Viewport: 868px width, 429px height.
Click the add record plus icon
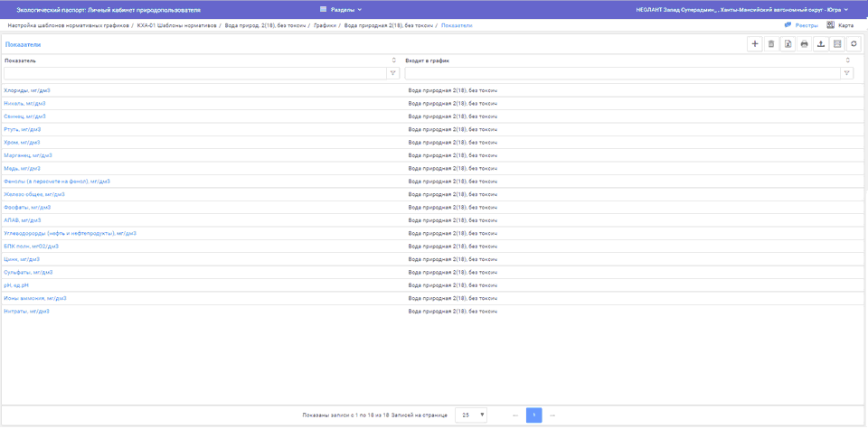755,43
